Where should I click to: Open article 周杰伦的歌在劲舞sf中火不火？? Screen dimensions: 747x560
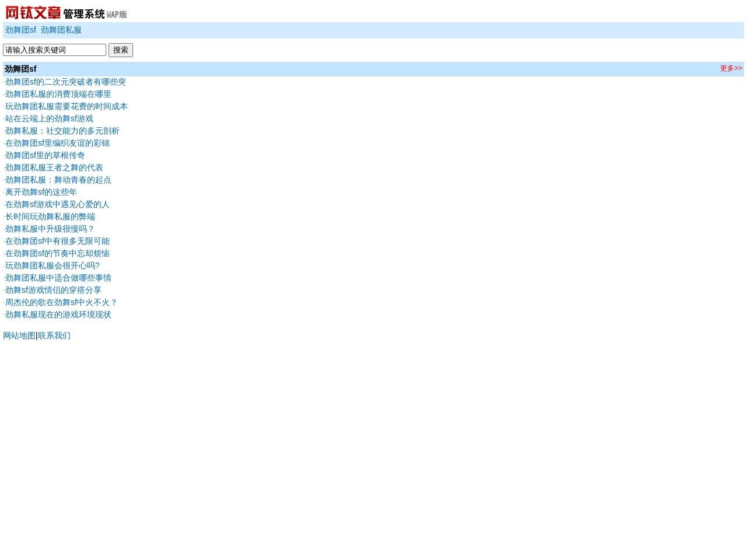pyautogui.click(x=61, y=303)
